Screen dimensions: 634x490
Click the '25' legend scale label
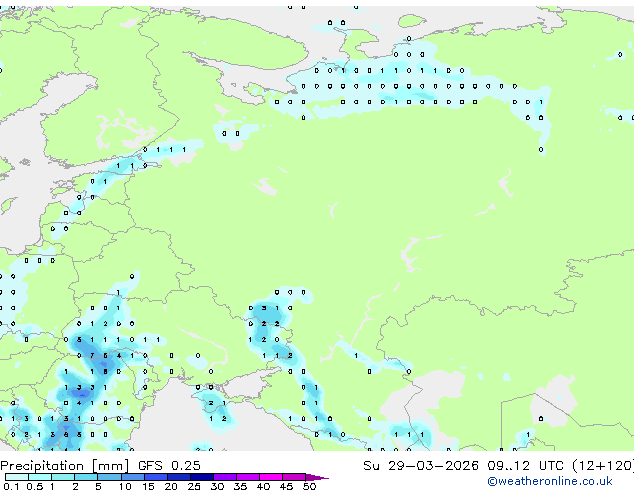[194, 486]
